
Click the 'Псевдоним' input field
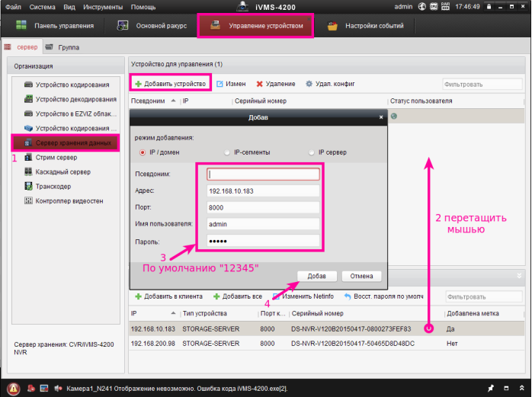(262, 174)
